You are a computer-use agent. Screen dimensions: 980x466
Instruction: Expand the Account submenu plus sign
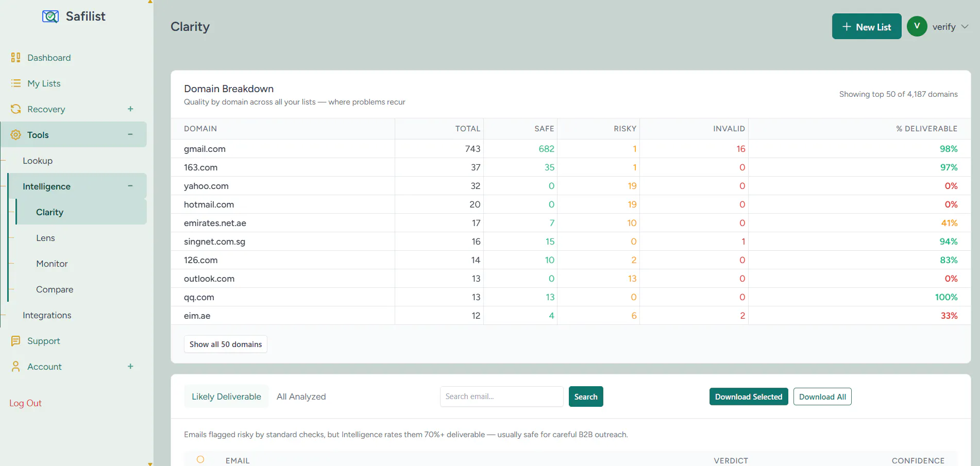click(x=130, y=367)
